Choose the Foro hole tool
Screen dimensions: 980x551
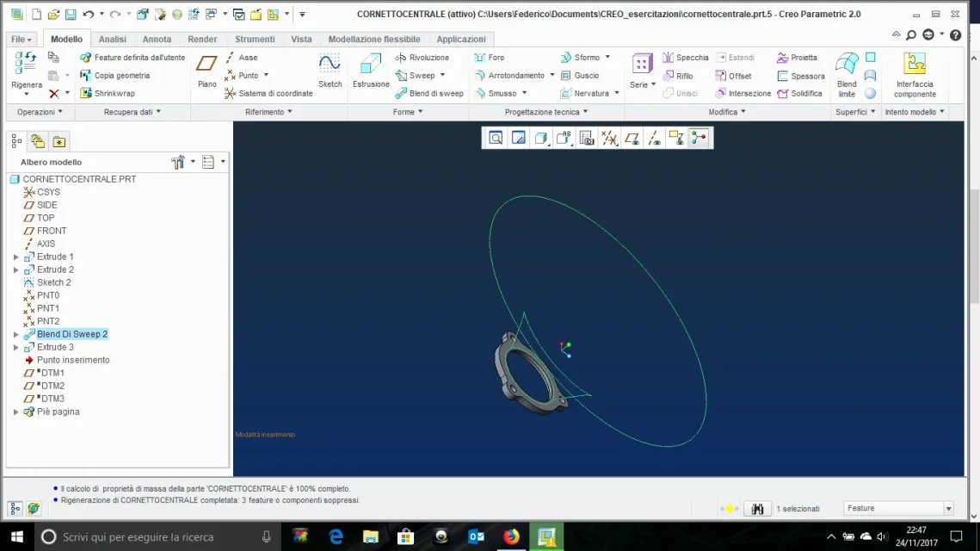click(x=490, y=58)
